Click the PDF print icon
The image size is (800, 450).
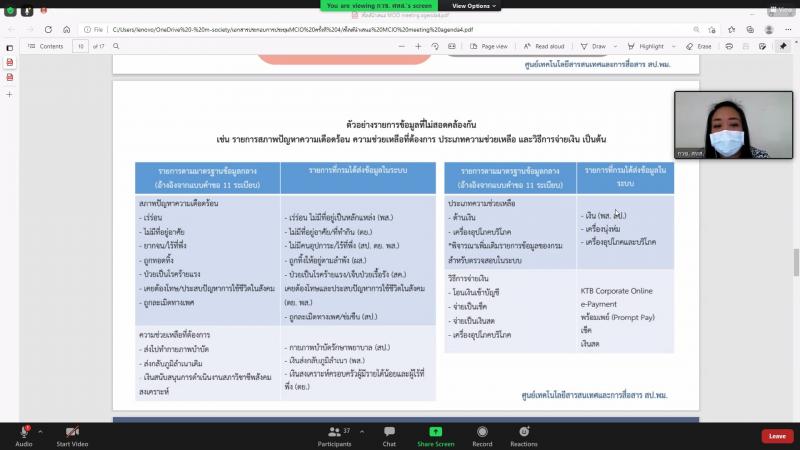[x=729, y=46]
